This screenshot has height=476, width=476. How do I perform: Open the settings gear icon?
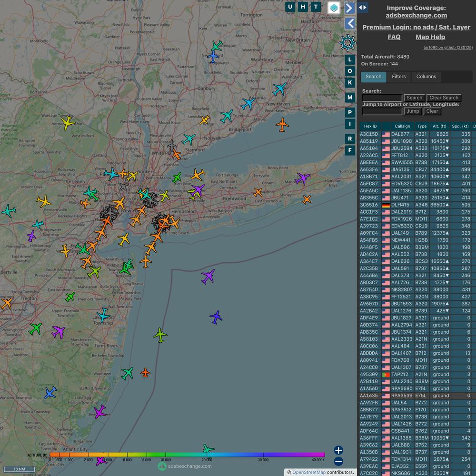click(x=347, y=42)
